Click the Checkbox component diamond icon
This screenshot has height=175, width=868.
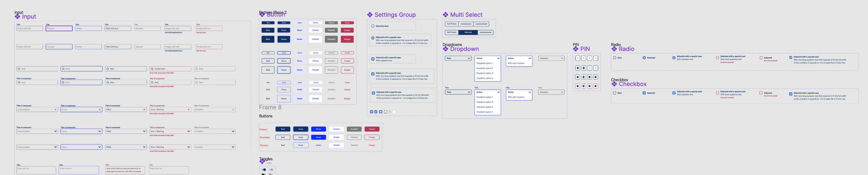[x=614, y=84]
